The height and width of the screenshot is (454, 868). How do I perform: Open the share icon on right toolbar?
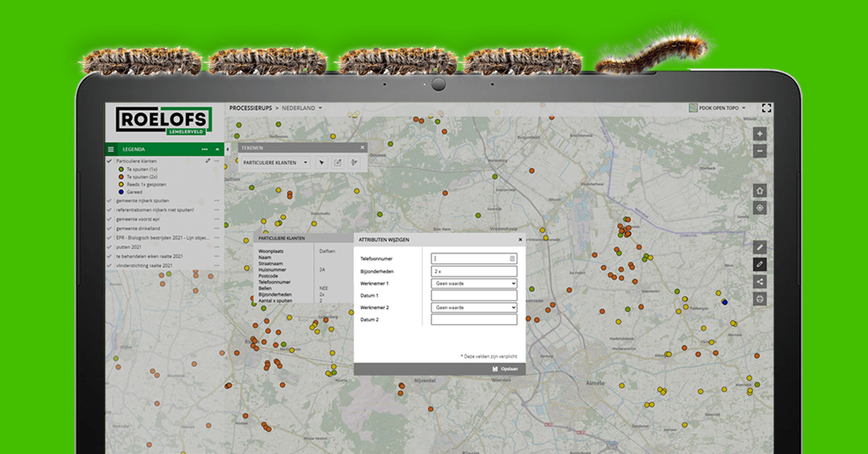click(759, 282)
